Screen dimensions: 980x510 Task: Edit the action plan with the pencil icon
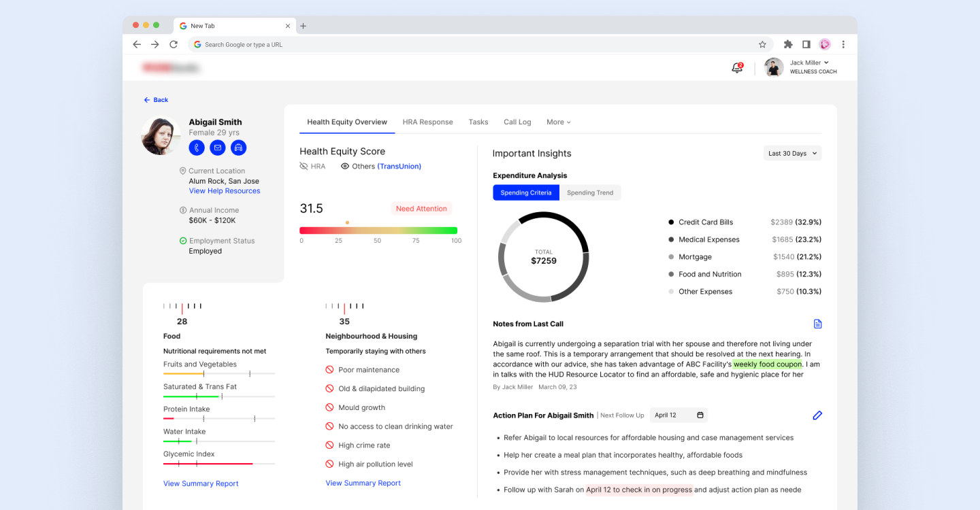(x=817, y=415)
